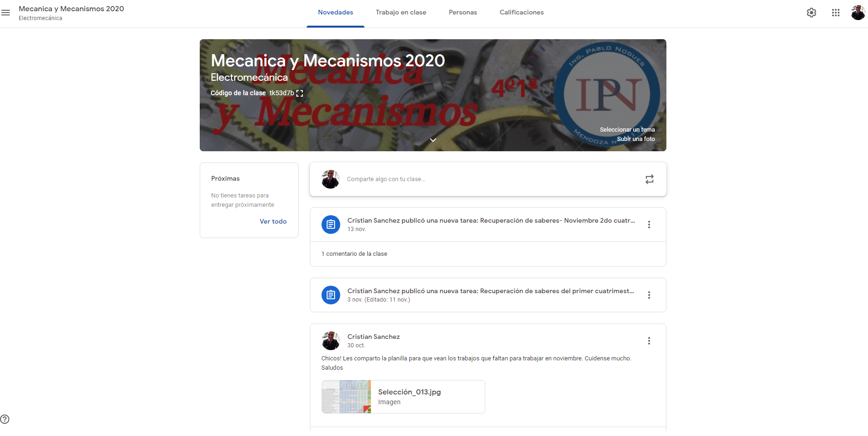This screenshot has height=436, width=868.
Task: Click user avatar in share box
Action: [330, 179]
